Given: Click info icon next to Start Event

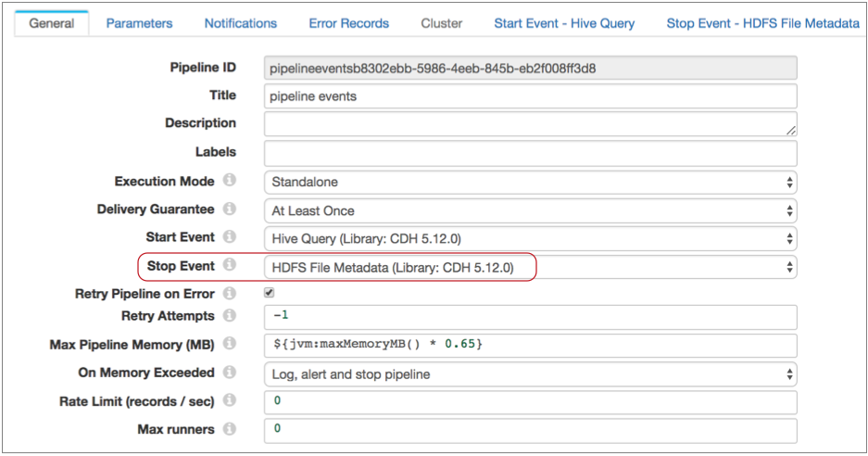Looking at the screenshot, I should coord(230,237).
